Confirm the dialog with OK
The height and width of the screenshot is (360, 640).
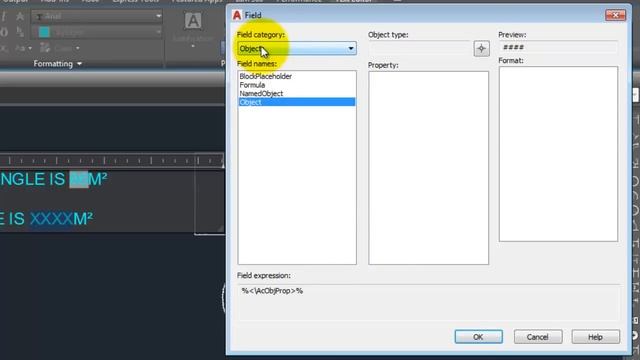478,337
